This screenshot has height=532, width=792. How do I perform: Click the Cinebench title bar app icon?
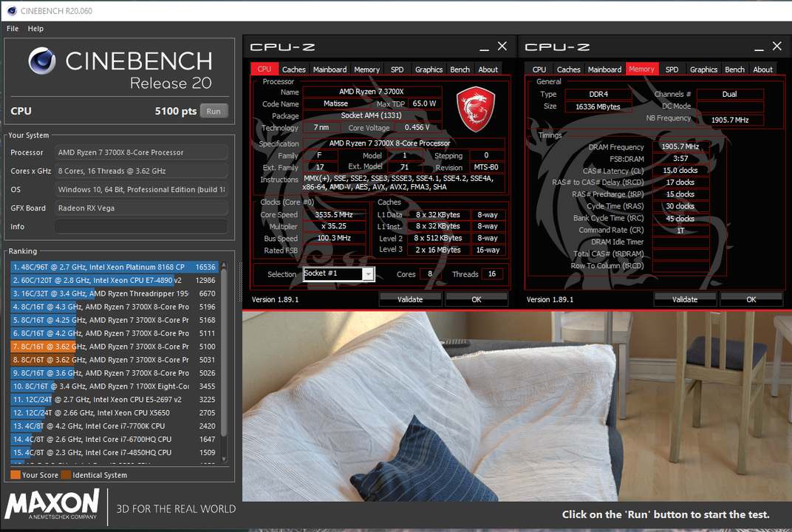pyautogui.click(x=12, y=10)
